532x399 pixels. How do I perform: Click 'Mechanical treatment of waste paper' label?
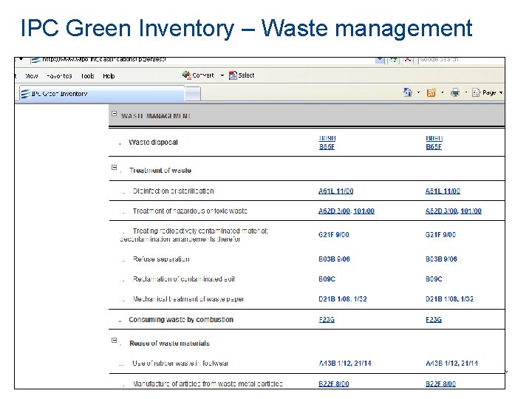pos(188,299)
